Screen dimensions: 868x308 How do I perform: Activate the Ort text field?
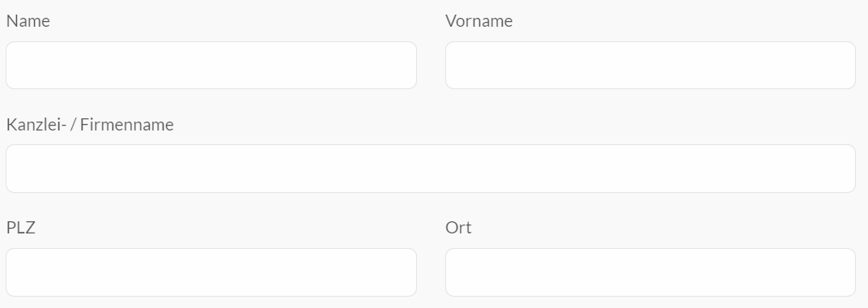click(x=650, y=272)
